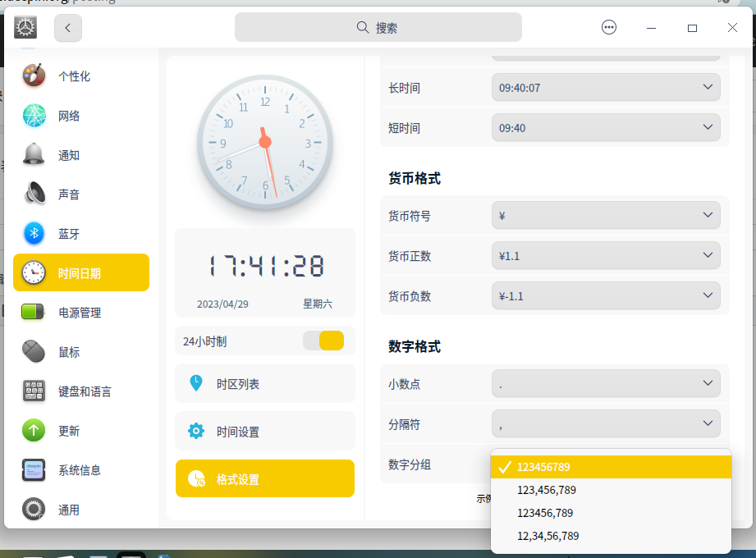The image size is (756, 558).
Task: Click the 货币格式 heading
Action: click(x=415, y=178)
